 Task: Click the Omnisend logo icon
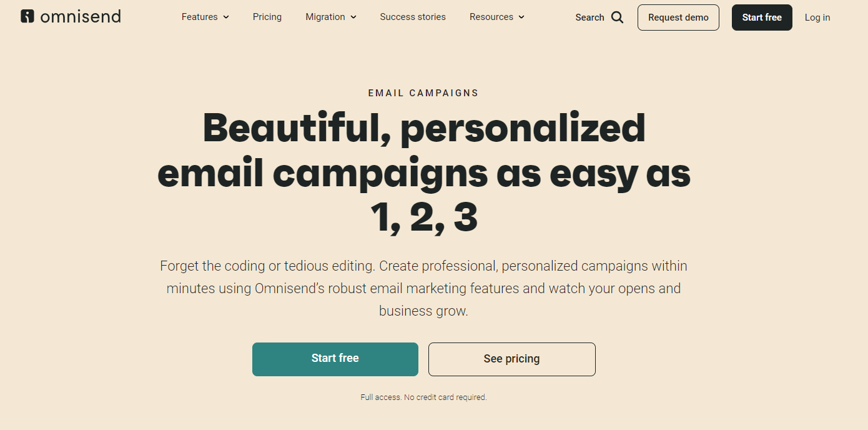(27, 16)
